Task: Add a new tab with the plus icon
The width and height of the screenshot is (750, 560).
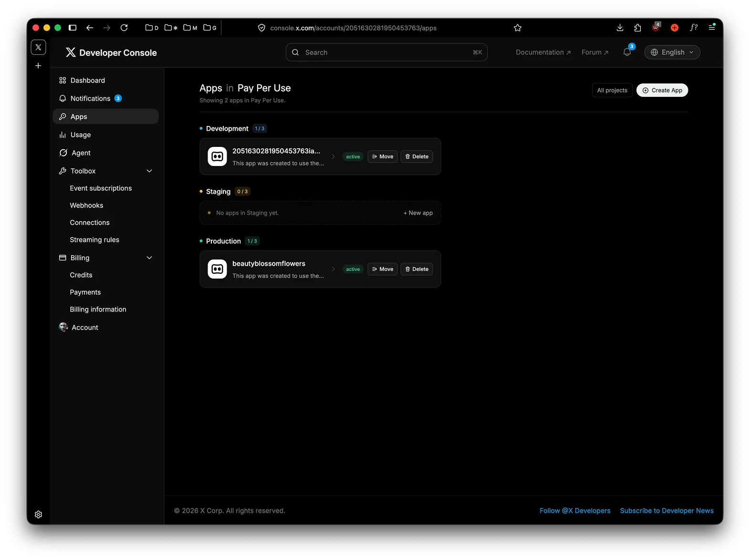Action: (x=38, y=66)
